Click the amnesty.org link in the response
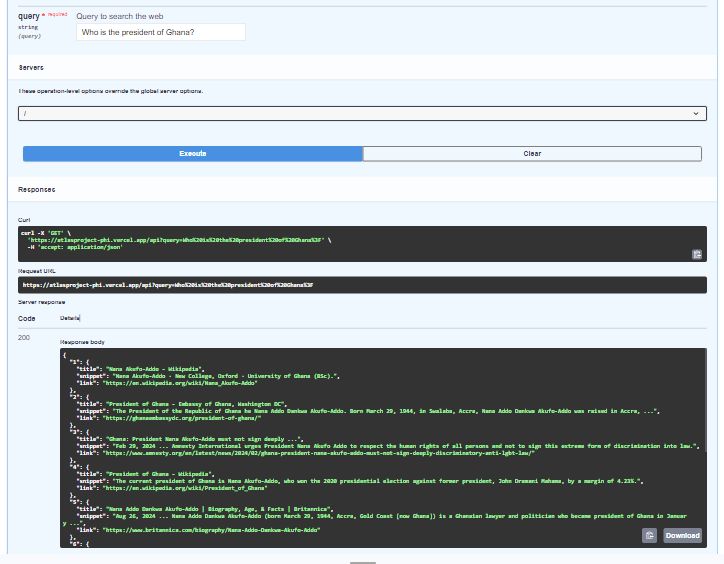 319,453
